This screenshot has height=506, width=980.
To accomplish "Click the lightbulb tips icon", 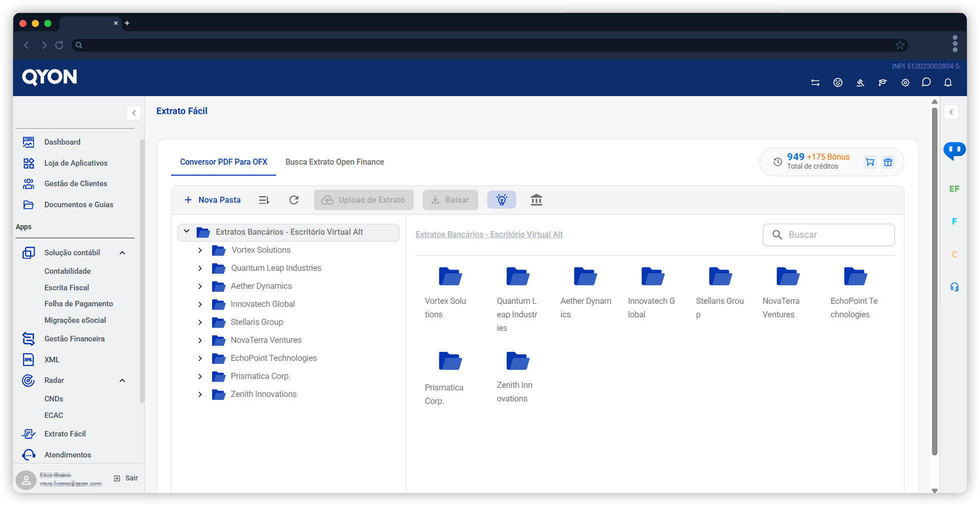I will (501, 200).
